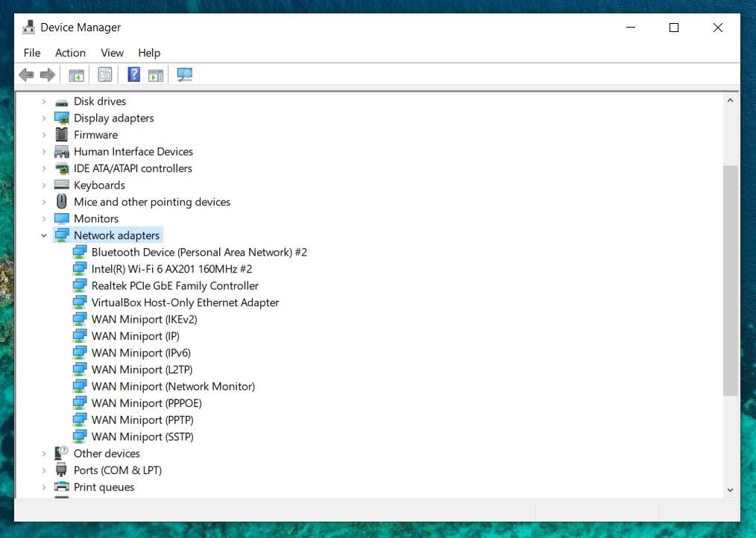Click the IDE ATA/ATAPI controllers icon
The width and height of the screenshot is (756, 538).
(x=62, y=168)
